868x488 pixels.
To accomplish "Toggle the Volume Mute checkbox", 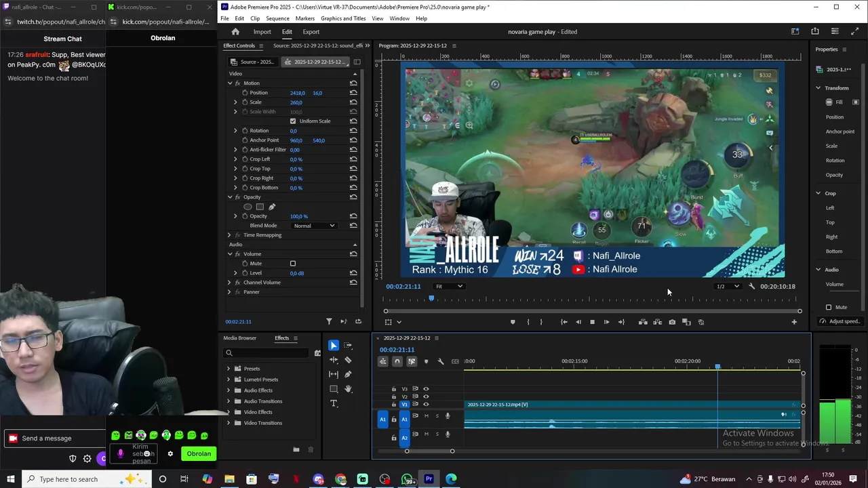I will pyautogui.click(x=293, y=264).
